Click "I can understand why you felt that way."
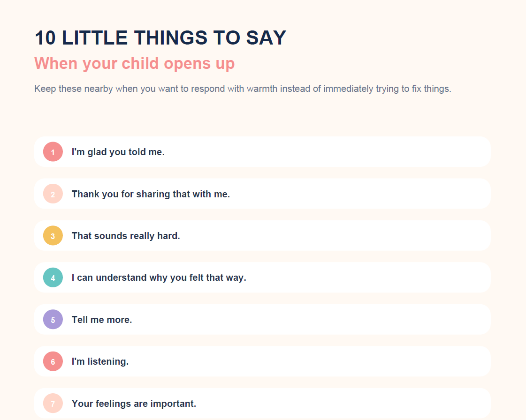Viewport: 526px width, 420px height. (x=159, y=278)
